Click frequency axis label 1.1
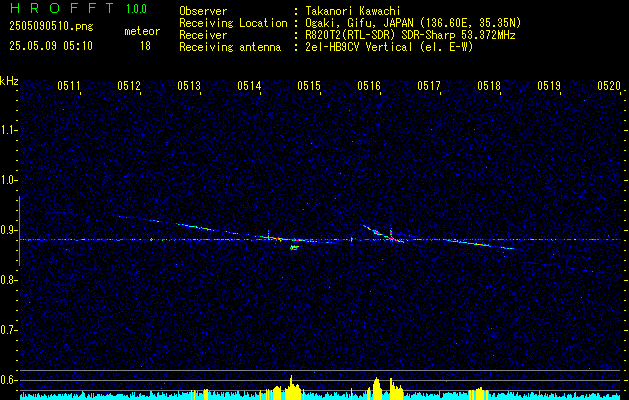The image size is (629, 400). pyautogui.click(x=8, y=130)
